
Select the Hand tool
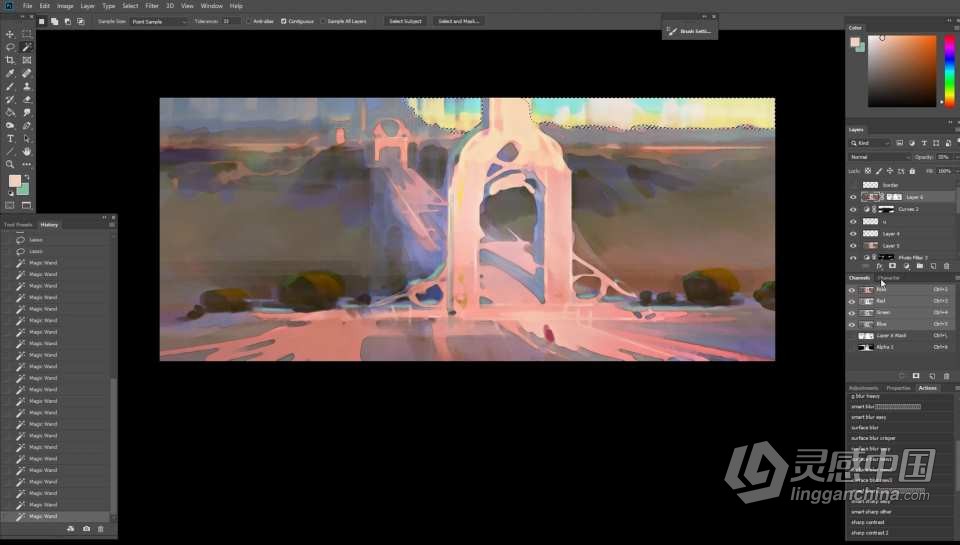[x=27, y=151]
